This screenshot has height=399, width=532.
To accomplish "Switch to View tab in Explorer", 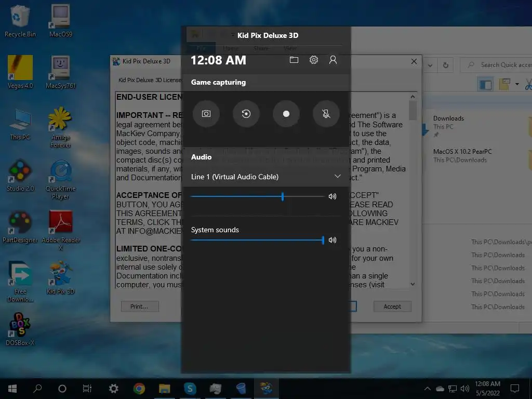I will [290, 48].
